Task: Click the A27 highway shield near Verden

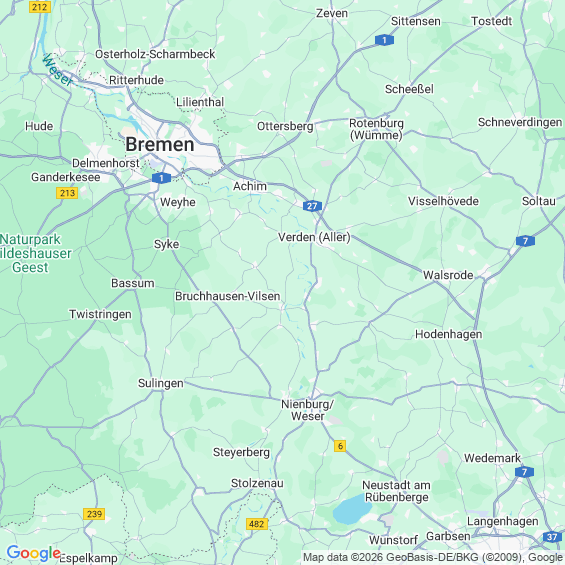Action: point(312,206)
